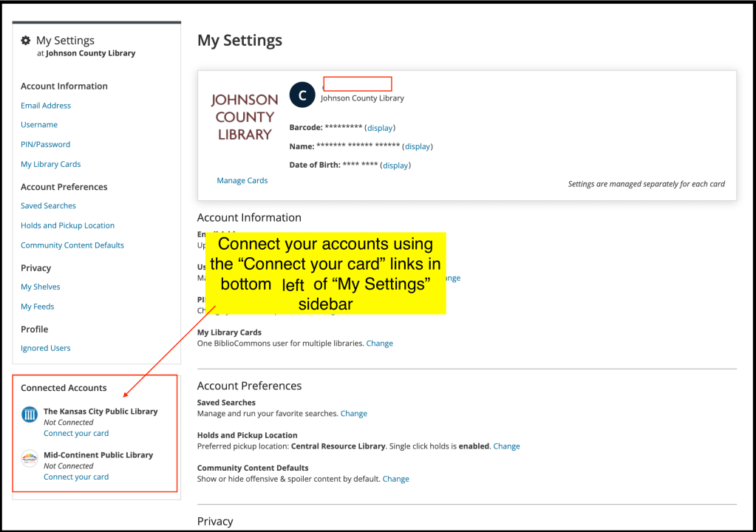756x532 pixels.
Task: Open Holds and Pickup Location sidebar link
Action: tap(67, 225)
